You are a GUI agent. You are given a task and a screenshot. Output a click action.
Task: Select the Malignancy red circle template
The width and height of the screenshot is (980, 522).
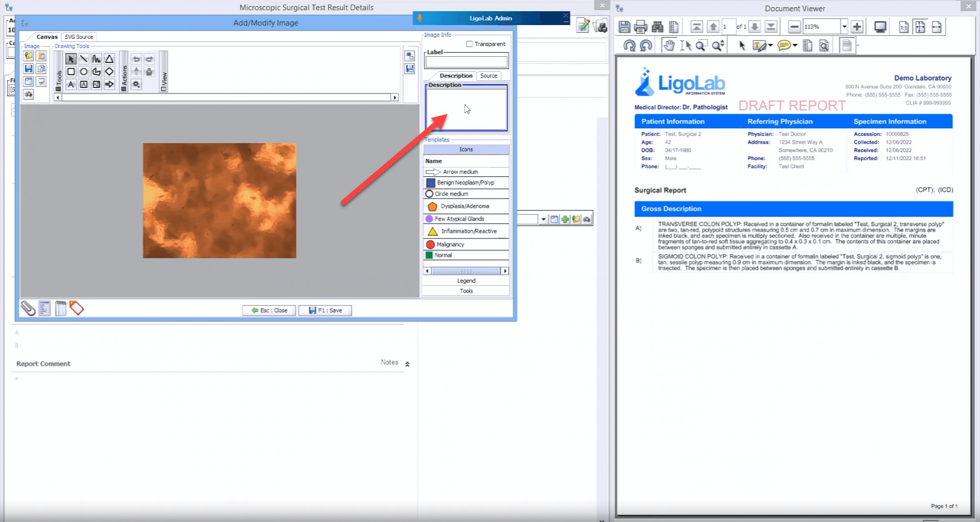[x=430, y=245]
